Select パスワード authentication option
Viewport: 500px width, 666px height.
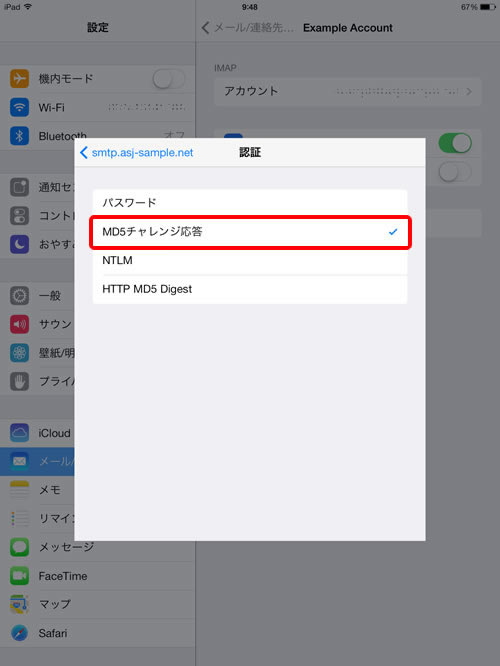click(x=250, y=203)
